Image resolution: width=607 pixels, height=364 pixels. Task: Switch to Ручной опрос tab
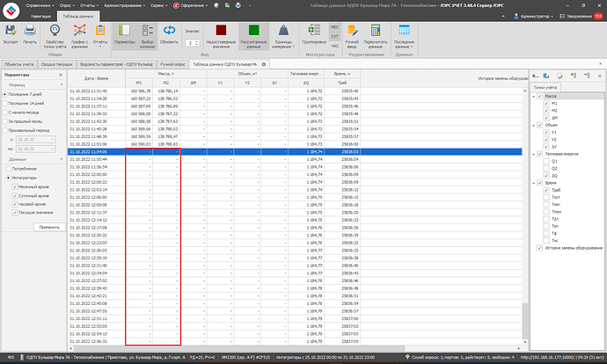[x=172, y=64]
